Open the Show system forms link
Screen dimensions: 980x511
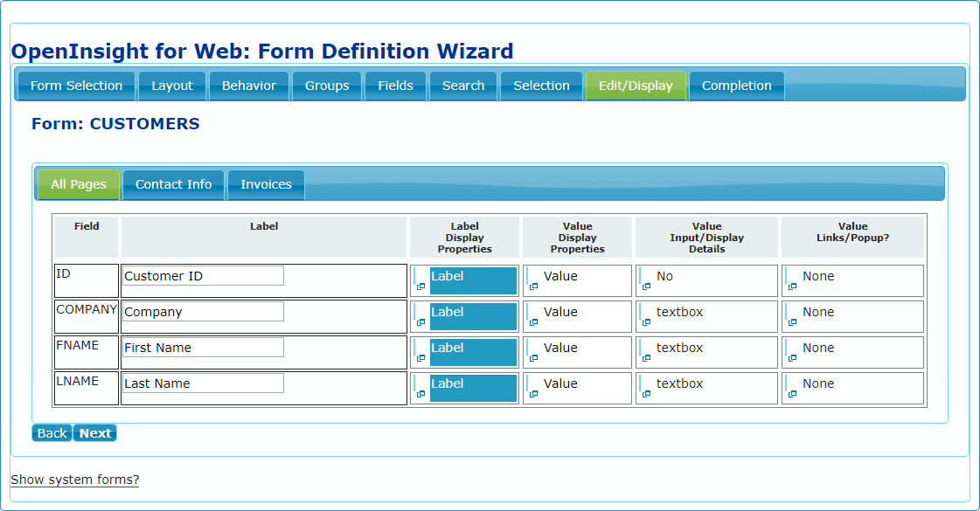[75, 480]
